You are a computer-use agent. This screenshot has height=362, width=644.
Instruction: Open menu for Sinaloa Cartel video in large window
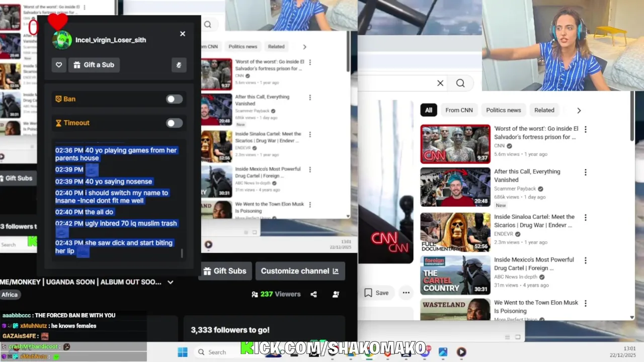tap(585, 218)
